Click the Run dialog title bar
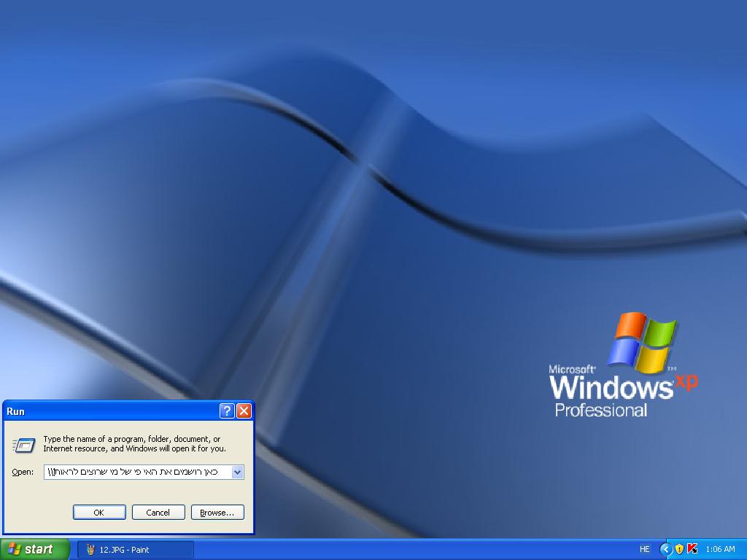The height and width of the screenshot is (560, 747). tap(109, 411)
